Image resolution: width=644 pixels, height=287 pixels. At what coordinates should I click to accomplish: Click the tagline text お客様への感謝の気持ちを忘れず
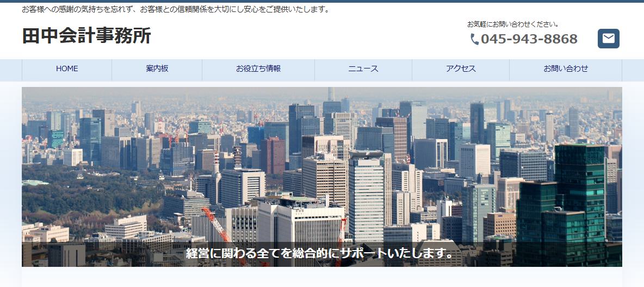(x=78, y=9)
